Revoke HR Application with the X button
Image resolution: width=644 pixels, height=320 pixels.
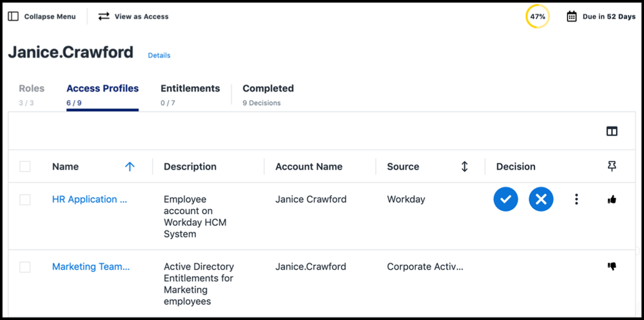pyautogui.click(x=541, y=199)
